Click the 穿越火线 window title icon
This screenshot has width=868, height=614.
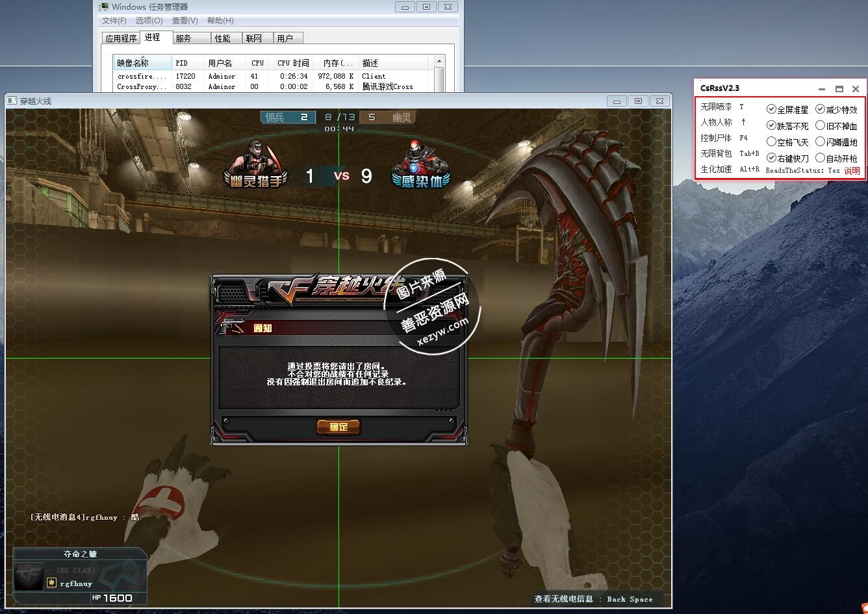[12, 101]
